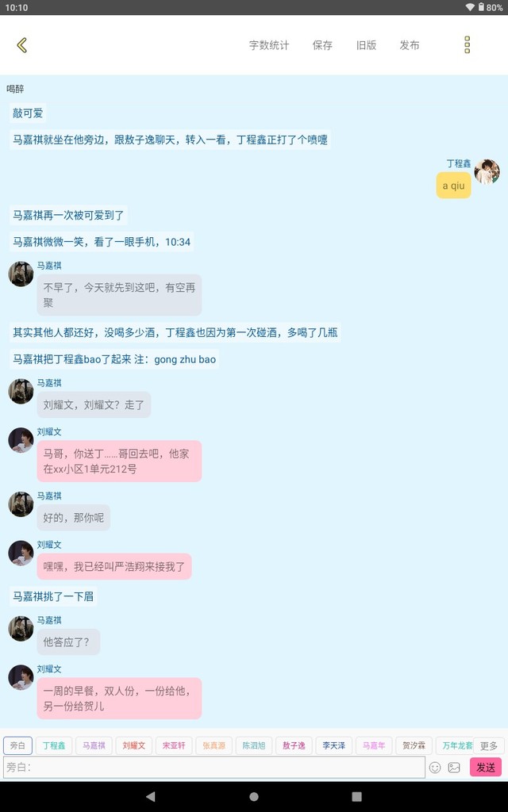The width and height of the screenshot is (508, 812).
Task: Select 刘耀文 character chip
Action: click(x=133, y=745)
